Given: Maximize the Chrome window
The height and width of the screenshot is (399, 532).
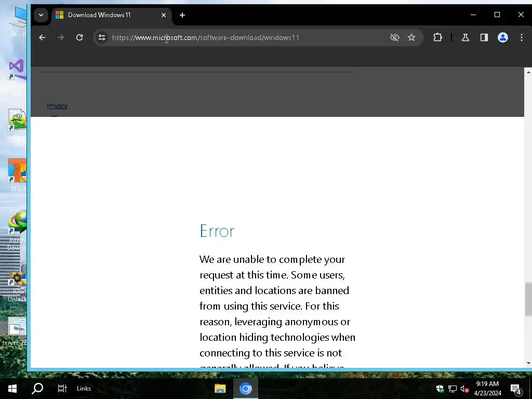Looking at the screenshot, I should click(x=497, y=15).
